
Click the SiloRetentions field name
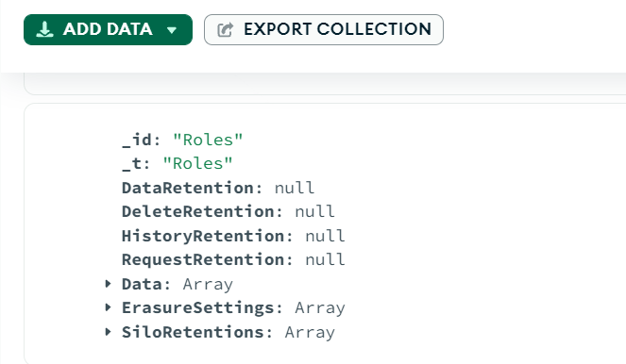point(193,332)
